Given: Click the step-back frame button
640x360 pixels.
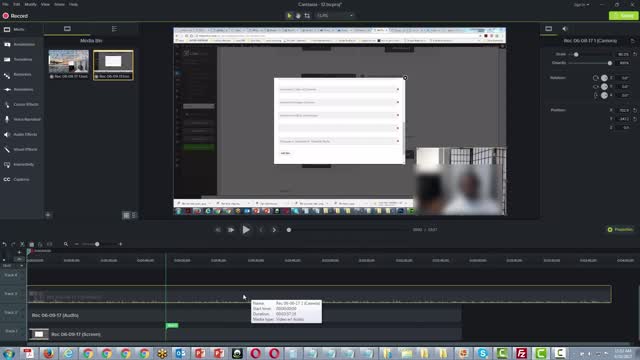Looking at the screenshot, I should coord(218,230).
